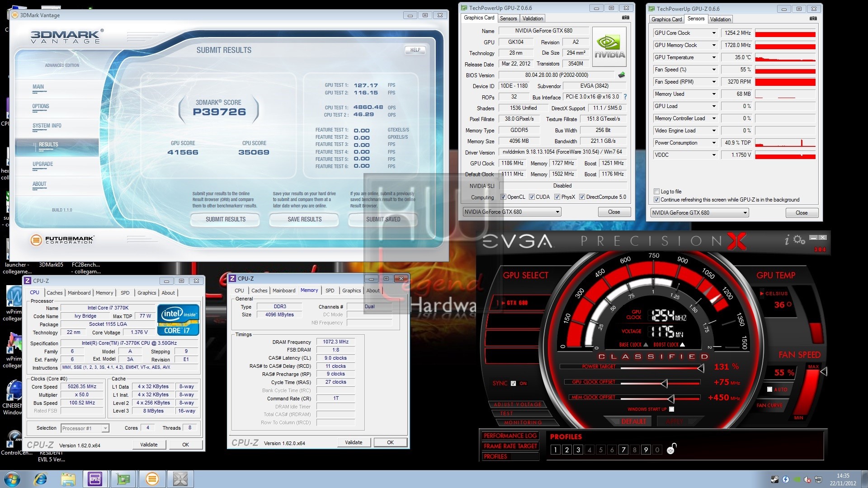The height and width of the screenshot is (488, 868).
Task: Switch to Sensors tab in left GPU-Z window
Action: click(508, 19)
